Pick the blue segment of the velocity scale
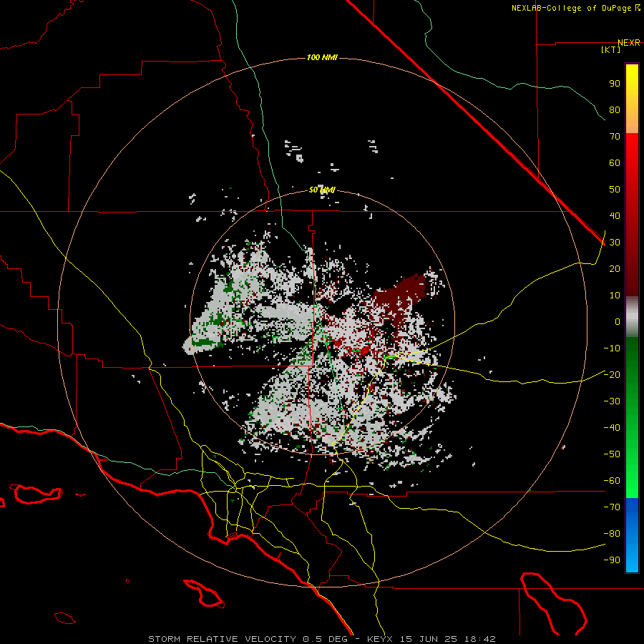 click(632, 535)
